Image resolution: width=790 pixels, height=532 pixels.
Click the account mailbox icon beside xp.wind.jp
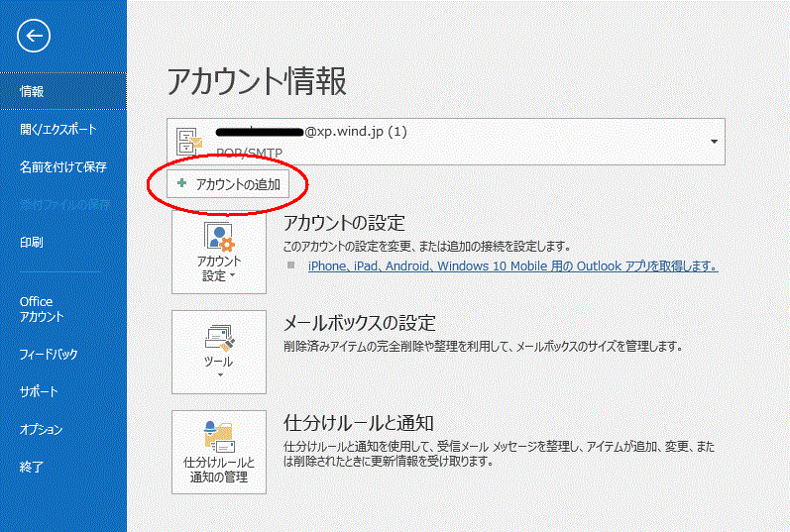[x=189, y=141]
